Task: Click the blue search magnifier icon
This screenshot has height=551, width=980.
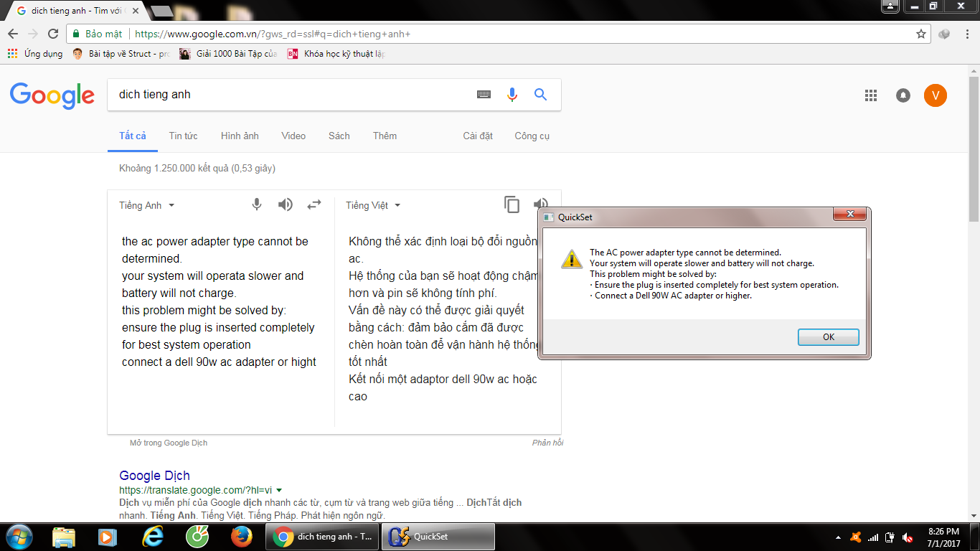Action: pyautogui.click(x=540, y=95)
